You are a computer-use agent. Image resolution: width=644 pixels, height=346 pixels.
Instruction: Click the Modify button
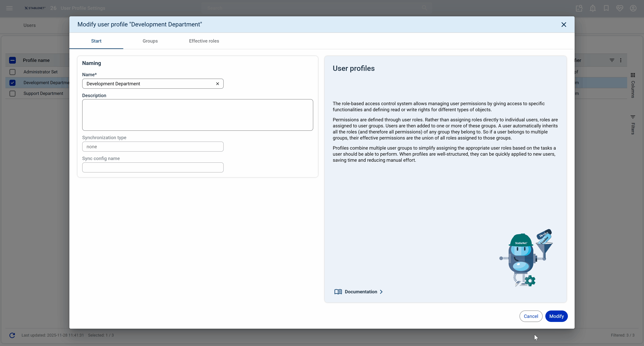click(x=556, y=316)
